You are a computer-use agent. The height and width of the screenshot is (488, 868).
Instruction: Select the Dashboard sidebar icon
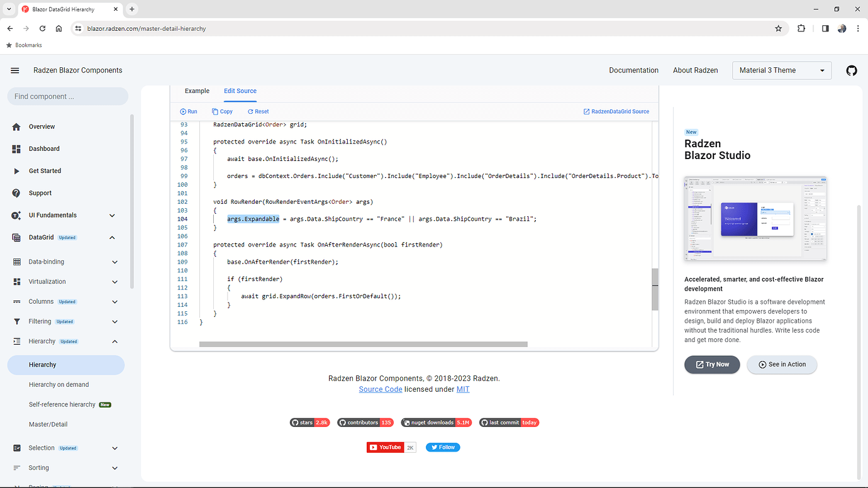click(x=18, y=148)
